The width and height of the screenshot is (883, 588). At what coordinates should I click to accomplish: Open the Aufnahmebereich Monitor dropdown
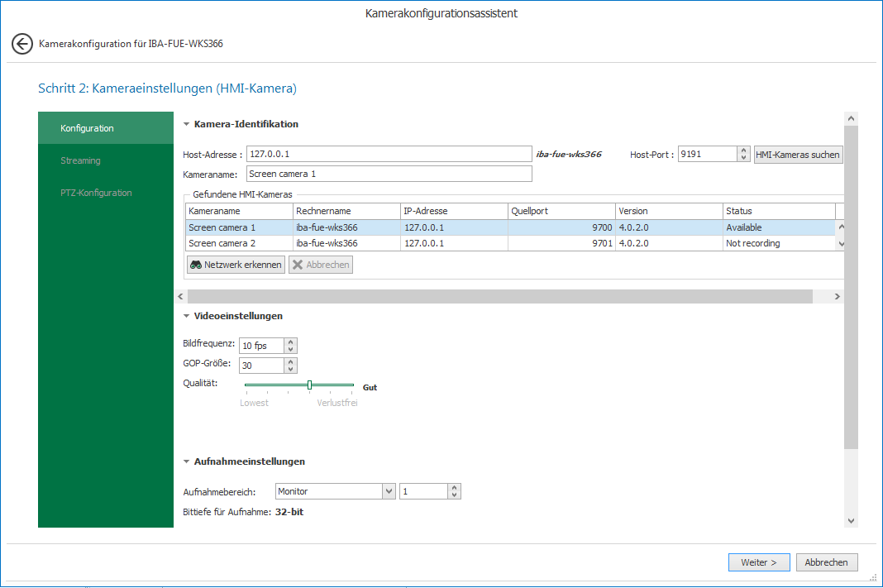coord(389,491)
